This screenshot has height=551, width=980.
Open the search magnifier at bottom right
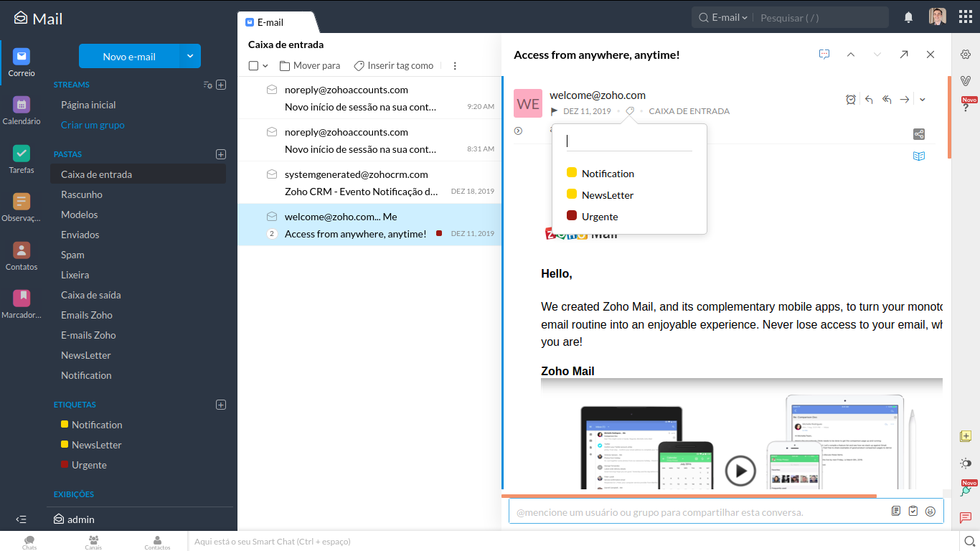pos(969,541)
